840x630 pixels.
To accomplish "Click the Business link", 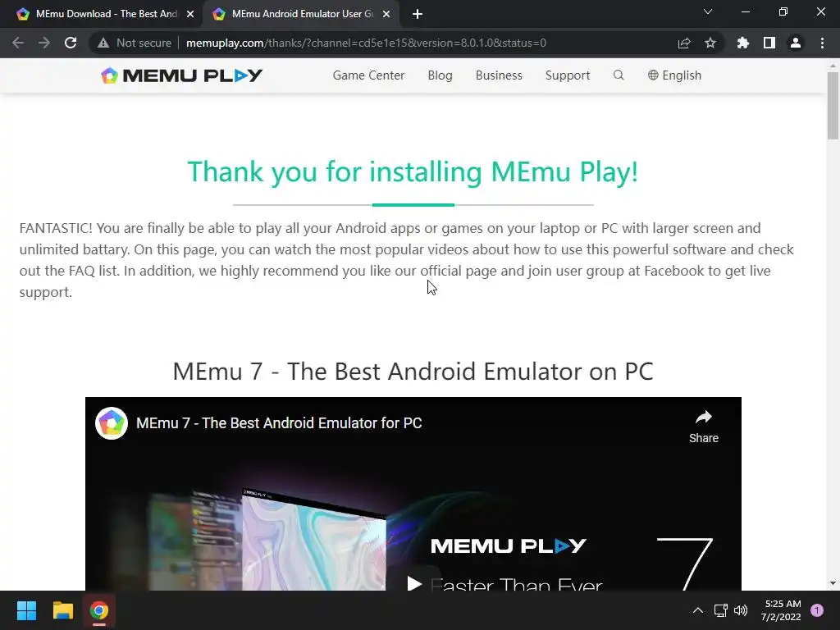I will (499, 75).
